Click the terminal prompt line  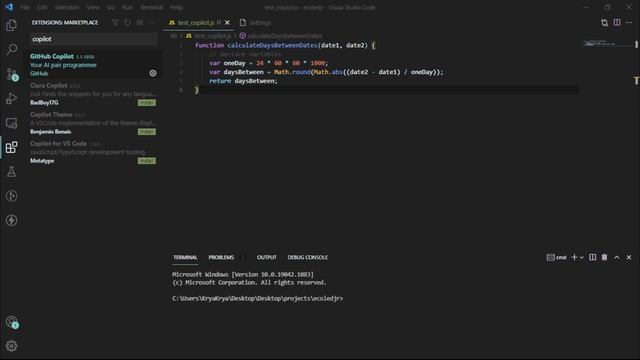point(258,298)
